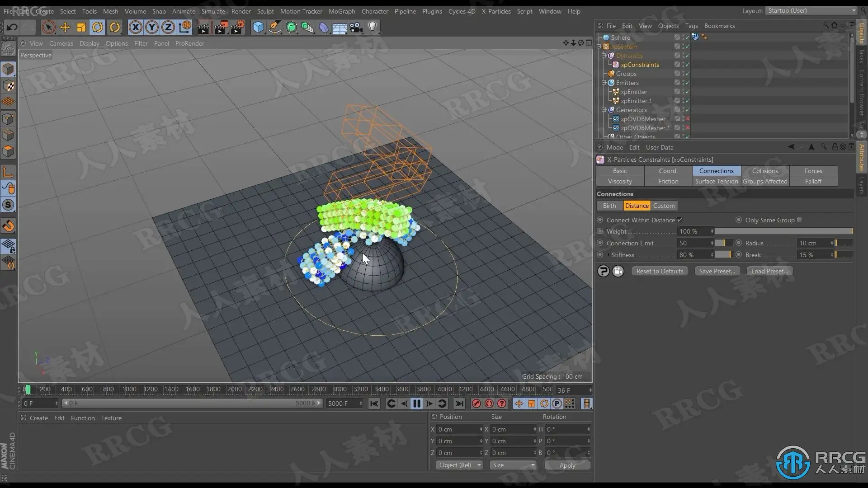The width and height of the screenshot is (868, 488).
Task: Click the Cube primitive icon
Action: pos(258,27)
